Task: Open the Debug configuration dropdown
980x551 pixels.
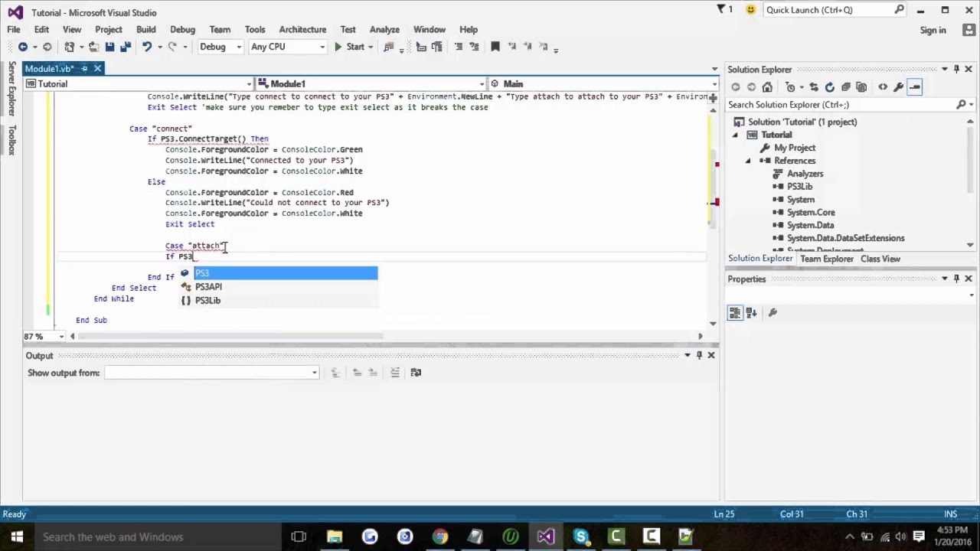Action: tap(220, 47)
